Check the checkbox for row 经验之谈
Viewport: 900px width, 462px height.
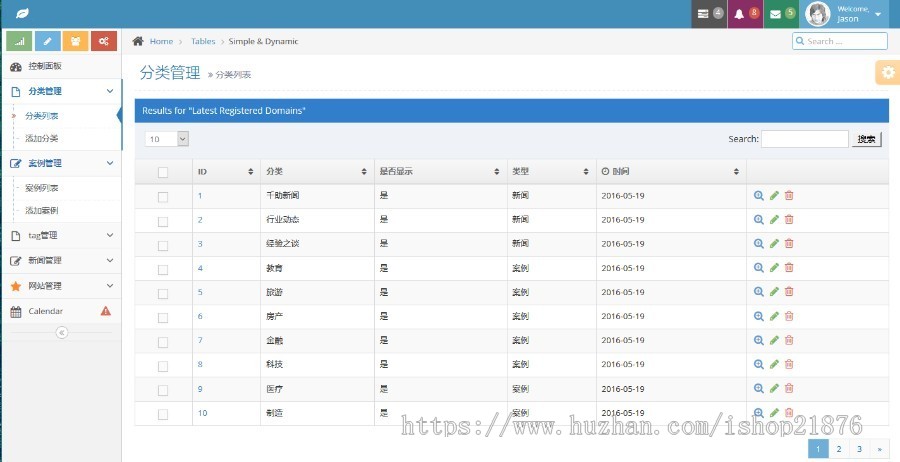[x=163, y=246]
